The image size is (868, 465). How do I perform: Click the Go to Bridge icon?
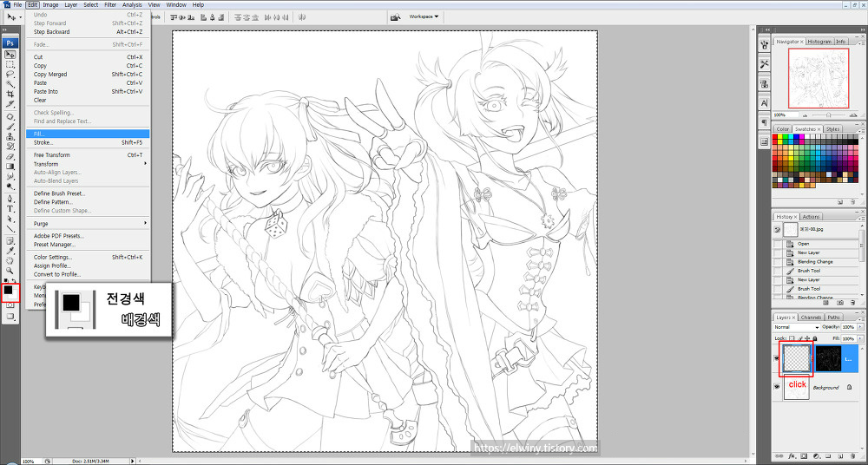(x=395, y=17)
